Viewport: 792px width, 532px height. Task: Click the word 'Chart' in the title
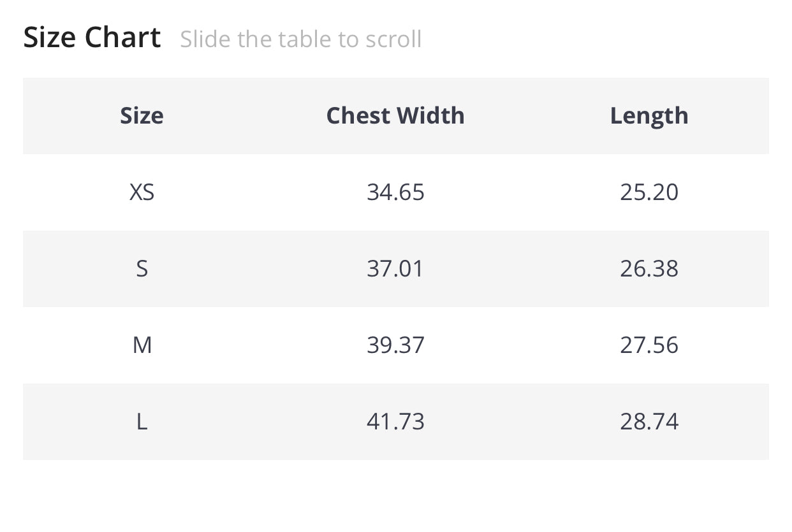(x=122, y=38)
